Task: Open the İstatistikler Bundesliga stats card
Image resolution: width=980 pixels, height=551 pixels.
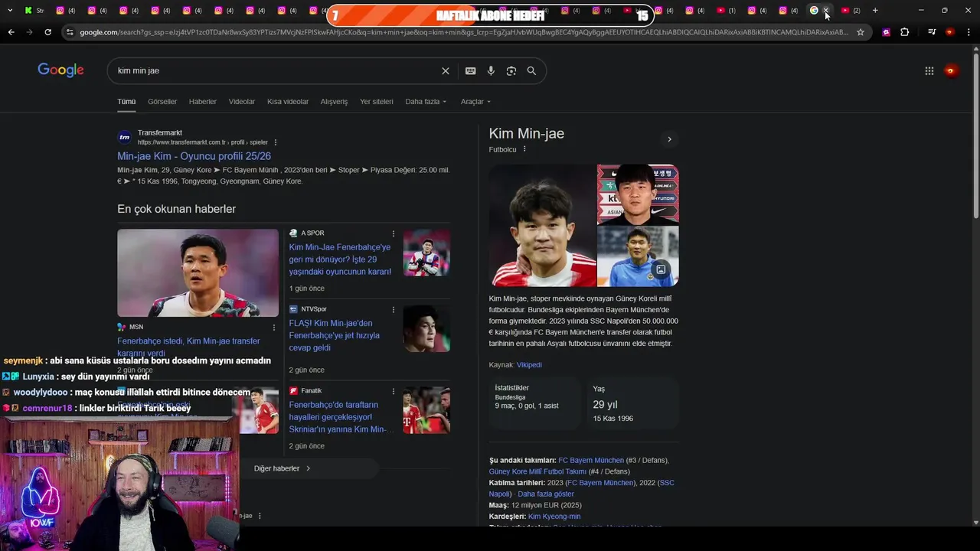Action: [x=534, y=403]
